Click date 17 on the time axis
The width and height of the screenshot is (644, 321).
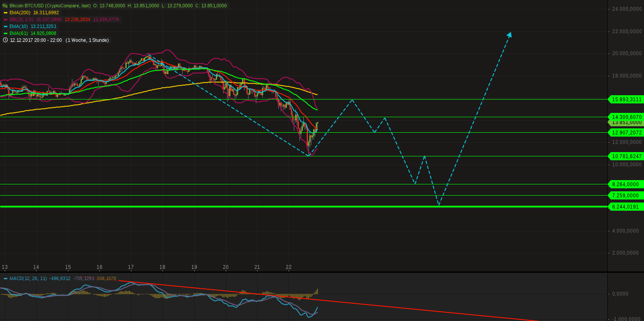click(131, 267)
